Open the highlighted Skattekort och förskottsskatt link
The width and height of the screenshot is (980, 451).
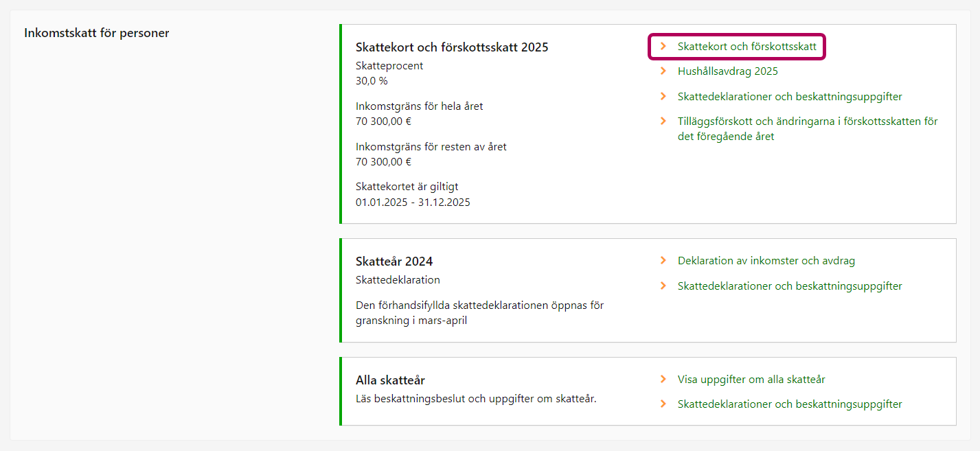[x=747, y=47]
